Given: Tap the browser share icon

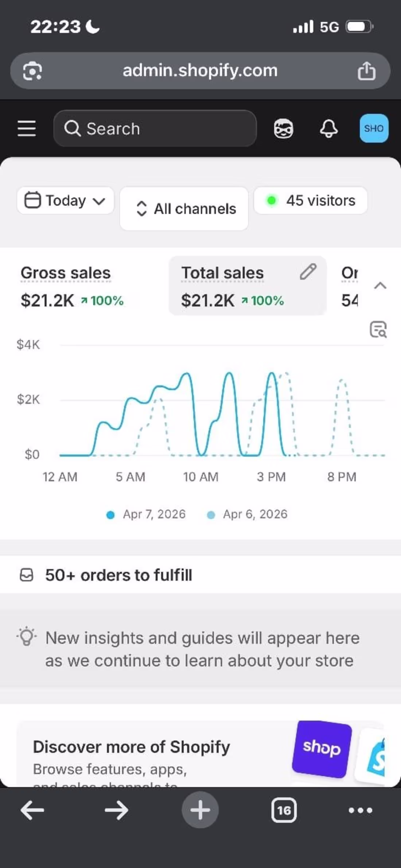Looking at the screenshot, I should click(x=366, y=70).
